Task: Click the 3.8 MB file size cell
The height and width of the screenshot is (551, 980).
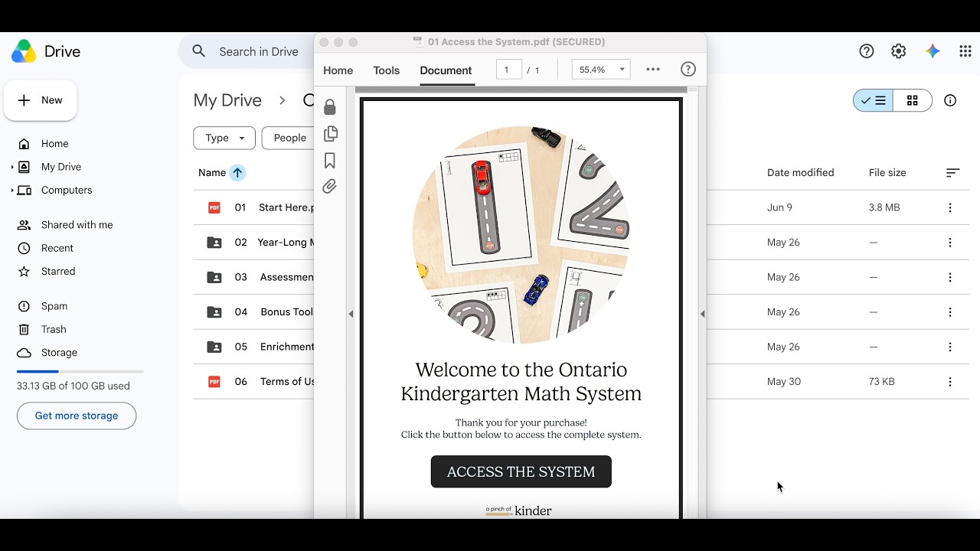Action: pyautogui.click(x=884, y=207)
